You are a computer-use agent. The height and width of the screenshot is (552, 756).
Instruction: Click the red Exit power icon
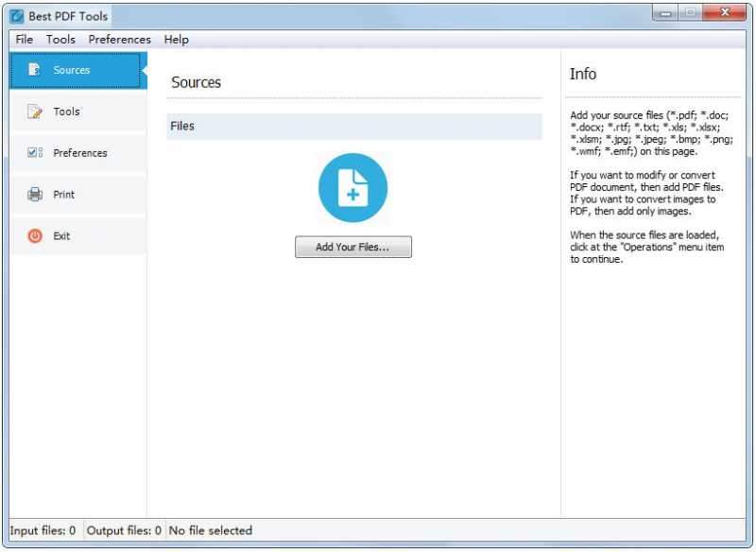[x=34, y=235]
